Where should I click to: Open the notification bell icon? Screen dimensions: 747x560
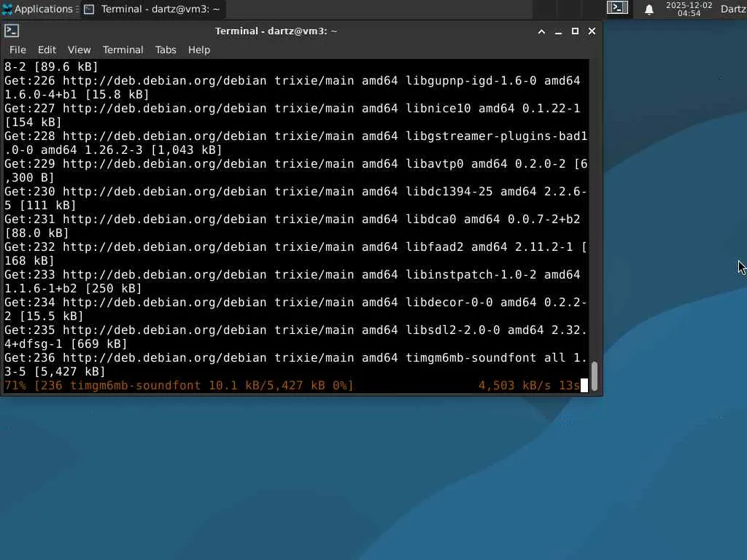point(649,9)
